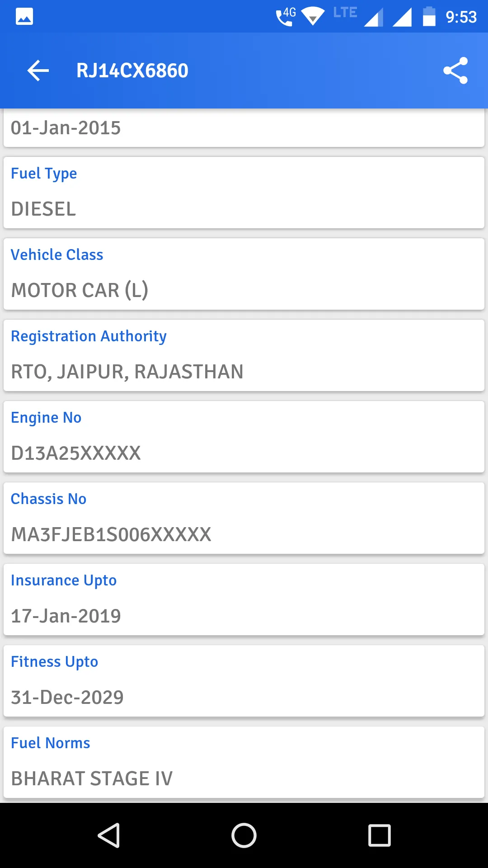This screenshot has height=868, width=488.
Task: Tap the Wi-Fi icon in status bar
Action: coord(313,17)
